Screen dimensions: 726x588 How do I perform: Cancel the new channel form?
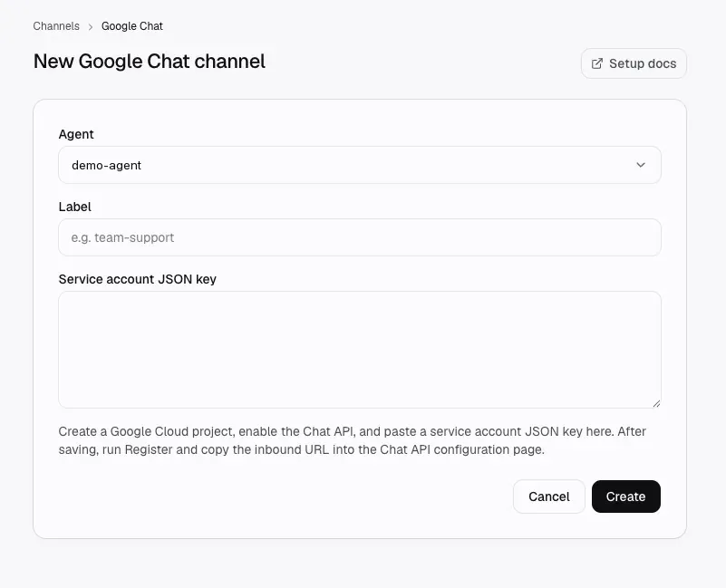coord(549,496)
